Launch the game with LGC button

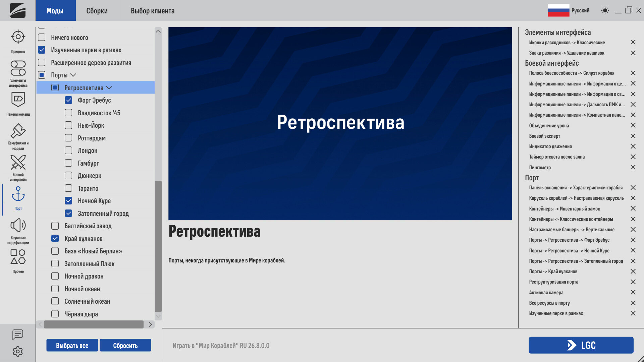tap(581, 345)
